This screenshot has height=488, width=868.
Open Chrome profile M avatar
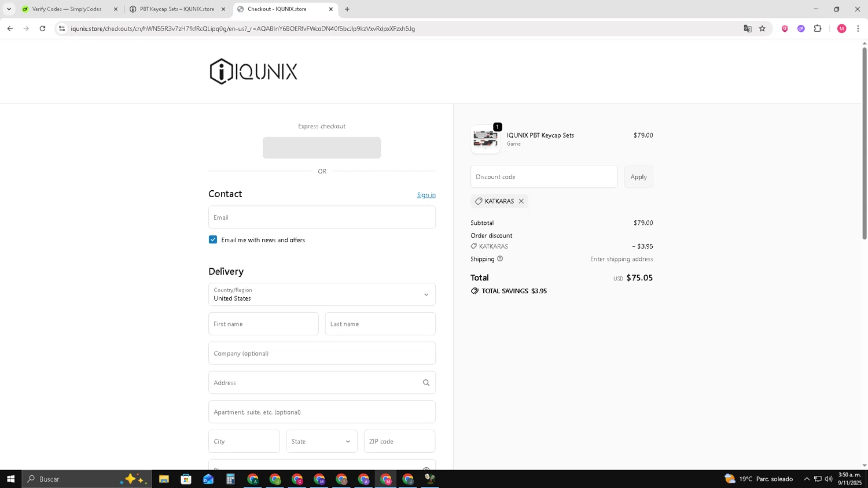pyautogui.click(x=841, y=28)
